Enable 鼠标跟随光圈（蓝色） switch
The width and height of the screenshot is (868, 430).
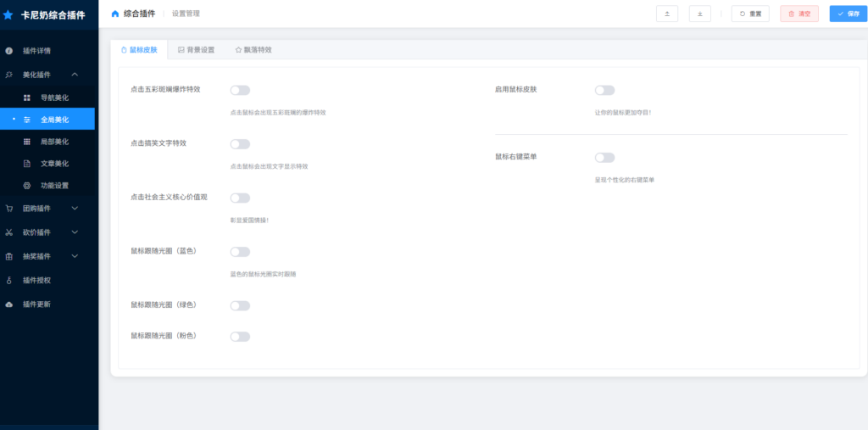pyautogui.click(x=240, y=252)
